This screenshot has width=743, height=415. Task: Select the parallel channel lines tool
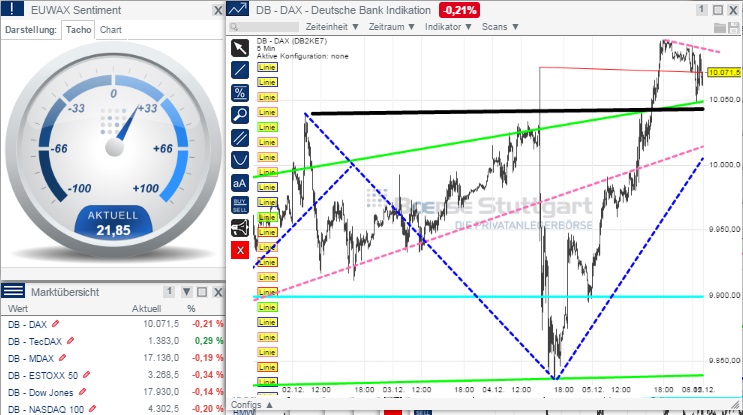click(240, 138)
